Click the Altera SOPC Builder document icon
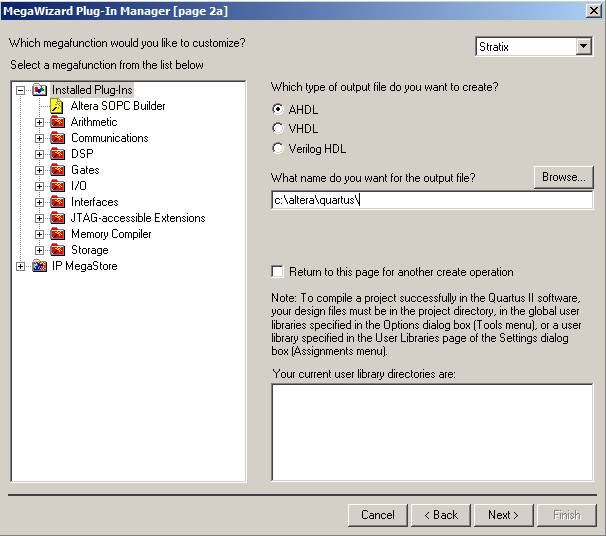 [57, 106]
